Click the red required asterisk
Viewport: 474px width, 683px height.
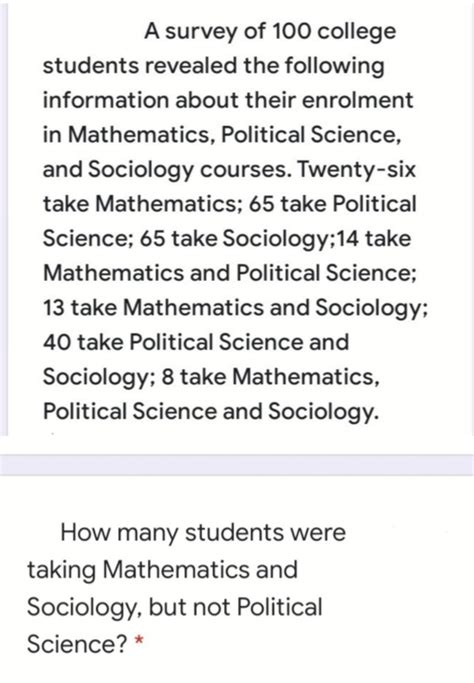point(139,641)
